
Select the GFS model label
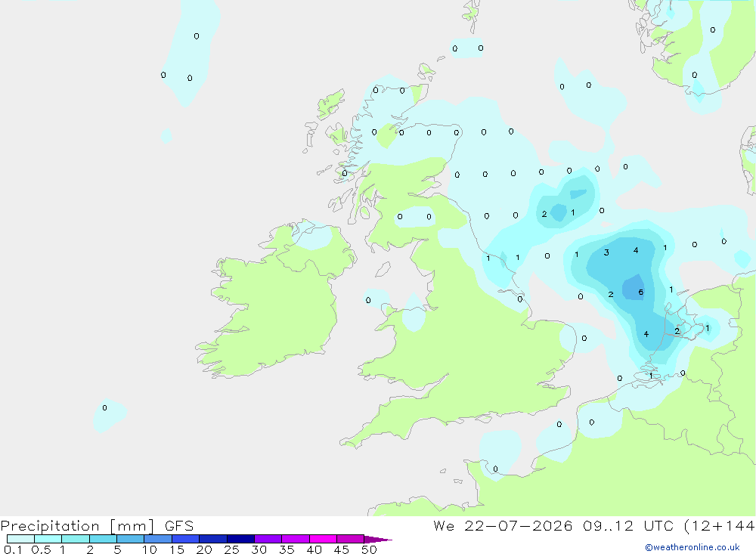[x=179, y=526]
